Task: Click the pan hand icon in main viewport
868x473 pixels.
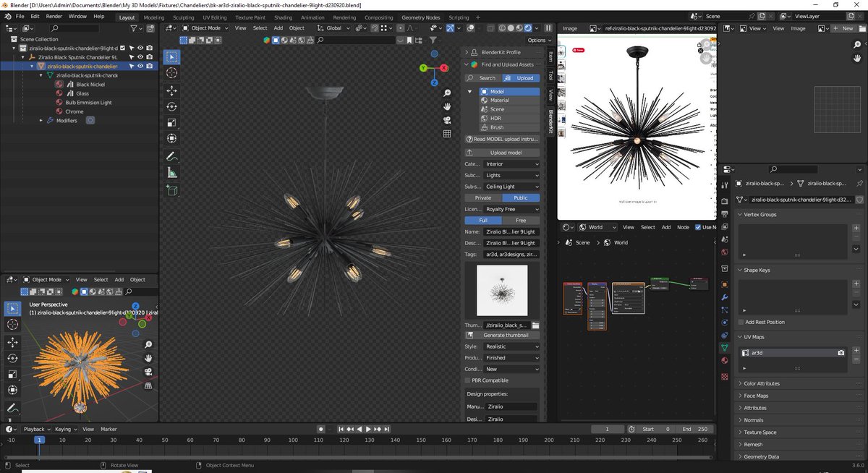Action: click(x=448, y=105)
